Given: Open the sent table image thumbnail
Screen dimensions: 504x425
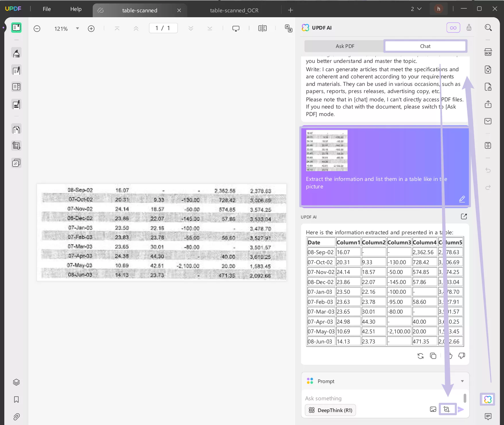Looking at the screenshot, I should (327, 150).
